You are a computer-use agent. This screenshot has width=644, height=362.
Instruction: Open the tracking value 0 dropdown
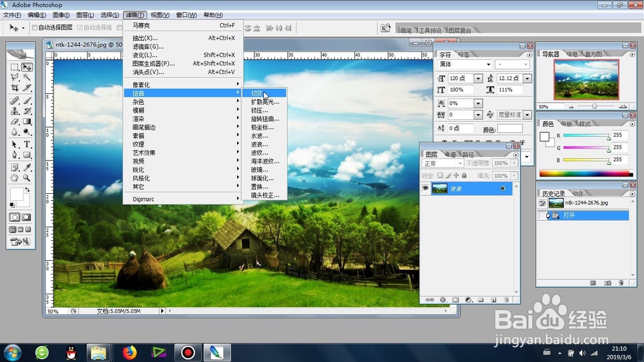pos(478,115)
